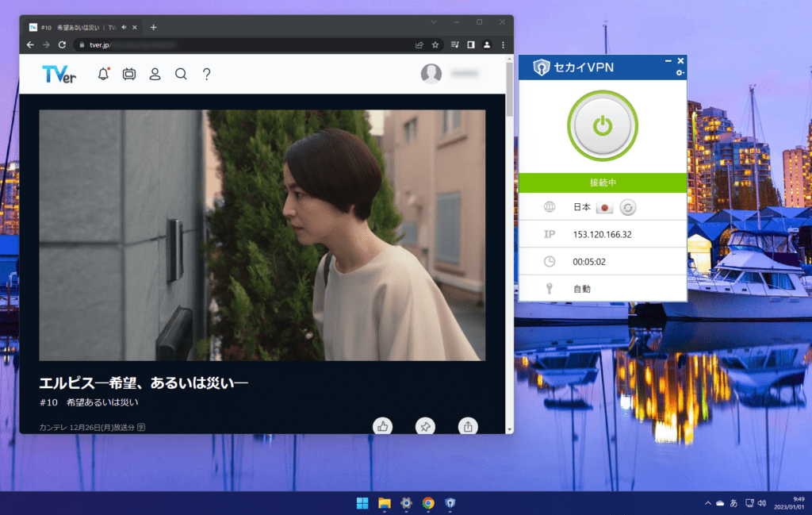Go back in Chrome
This screenshot has height=515, width=812.
pos(30,45)
